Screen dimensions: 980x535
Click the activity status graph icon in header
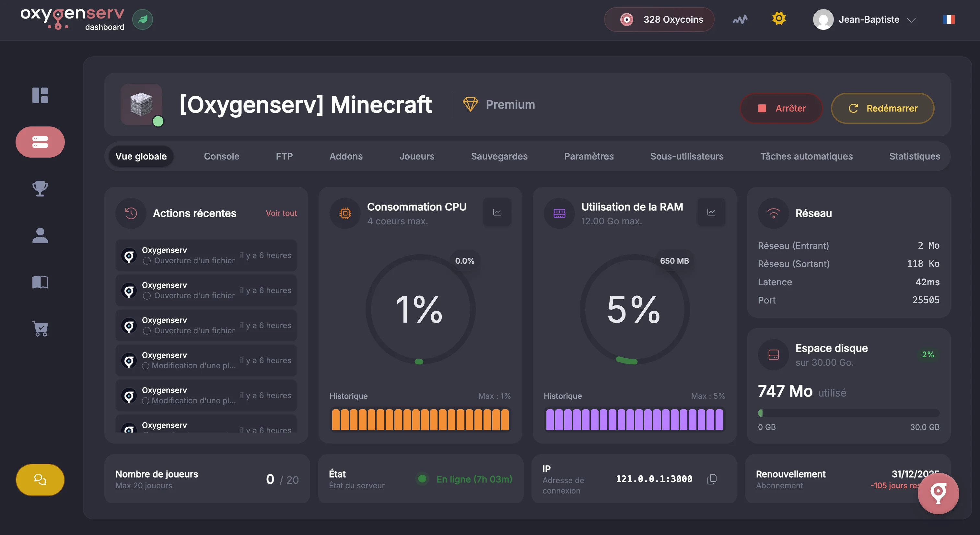point(740,19)
